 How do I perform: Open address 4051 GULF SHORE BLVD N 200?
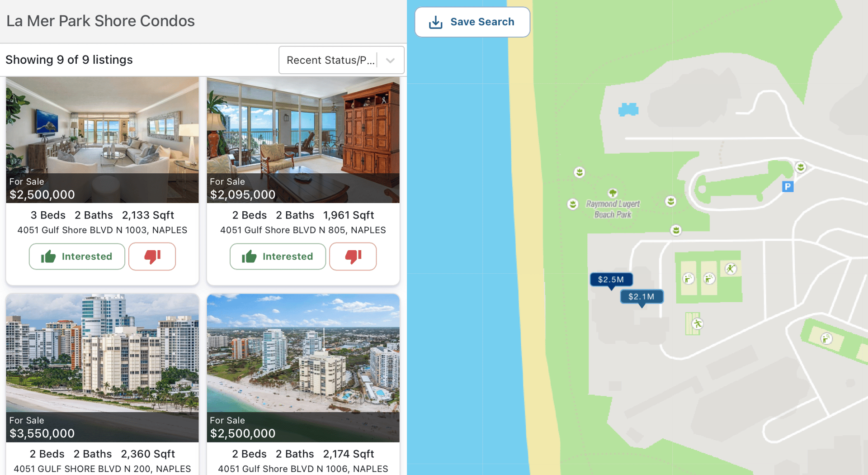click(x=102, y=469)
